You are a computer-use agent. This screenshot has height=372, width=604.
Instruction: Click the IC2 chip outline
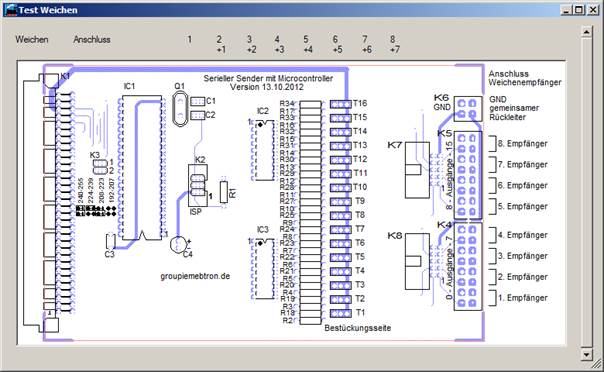265,150
